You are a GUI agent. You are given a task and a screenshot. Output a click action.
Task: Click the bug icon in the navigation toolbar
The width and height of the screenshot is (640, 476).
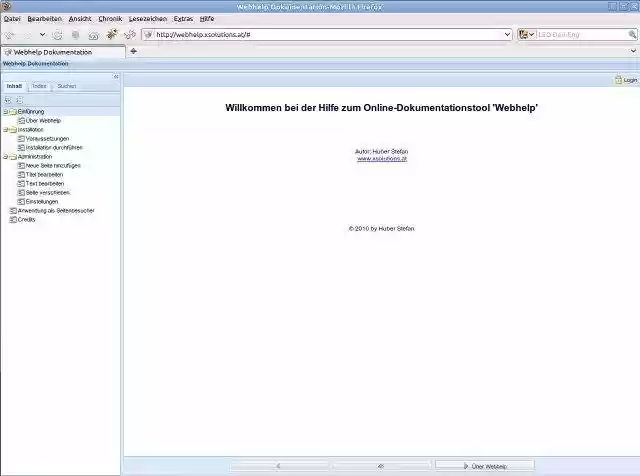pos(112,35)
